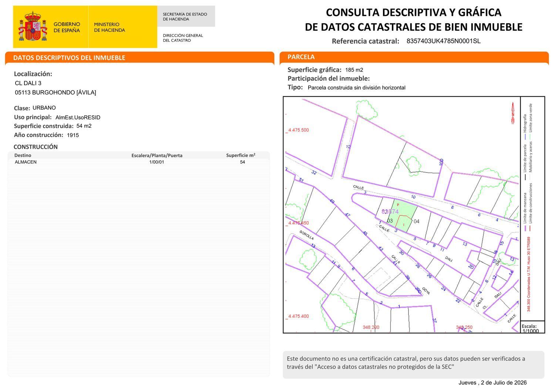Click the '348.200' map coordinate label
This screenshot has width=555, height=392.
[371, 327]
